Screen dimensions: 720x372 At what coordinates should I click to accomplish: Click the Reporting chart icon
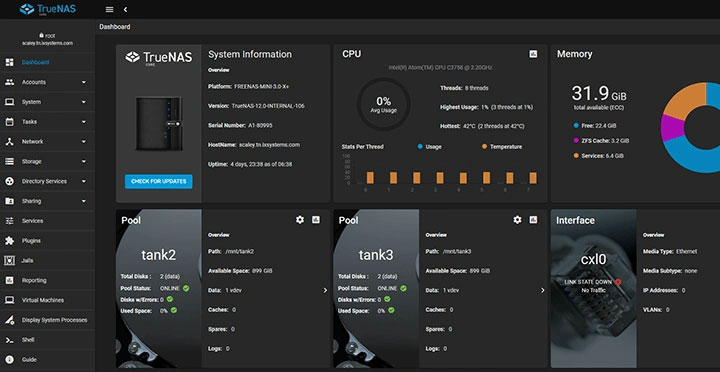coord(9,280)
